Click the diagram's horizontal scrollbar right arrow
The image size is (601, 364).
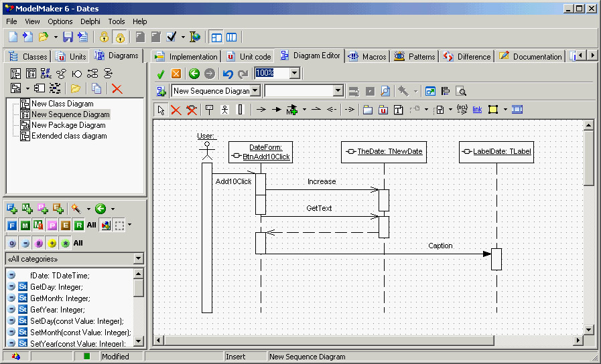[x=579, y=341]
